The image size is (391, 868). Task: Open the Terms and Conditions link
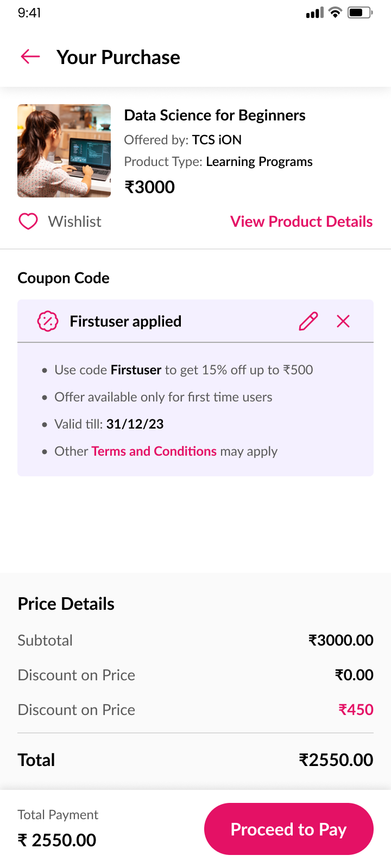click(x=154, y=451)
